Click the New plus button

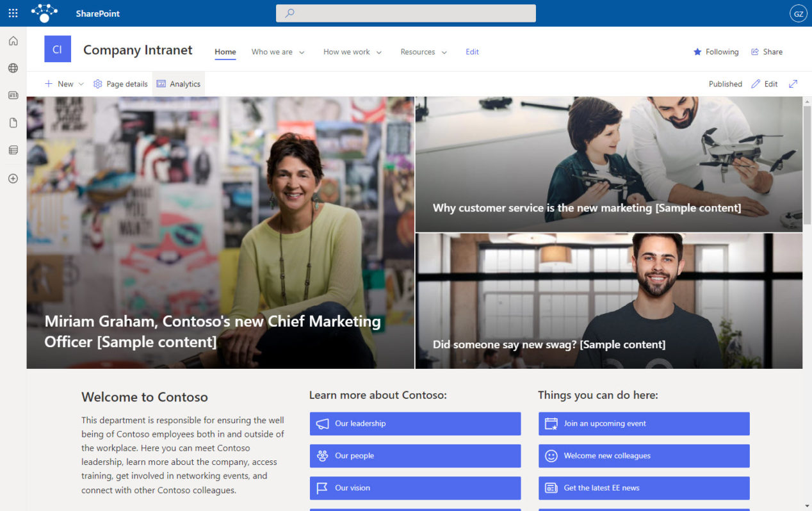tap(59, 84)
